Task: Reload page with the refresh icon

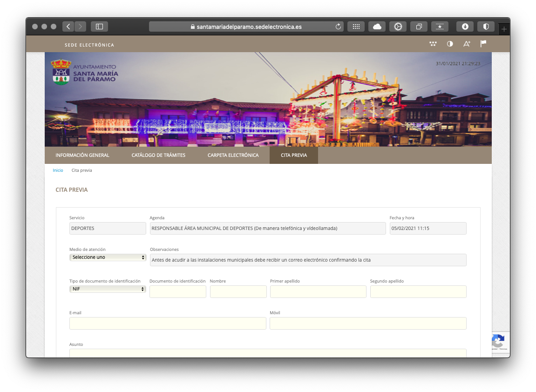Action: point(338,27)
